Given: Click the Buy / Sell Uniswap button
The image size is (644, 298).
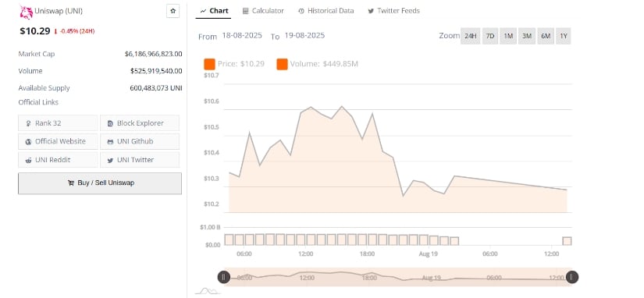Looking at the screenshot, I should click(x=100, y=183).
